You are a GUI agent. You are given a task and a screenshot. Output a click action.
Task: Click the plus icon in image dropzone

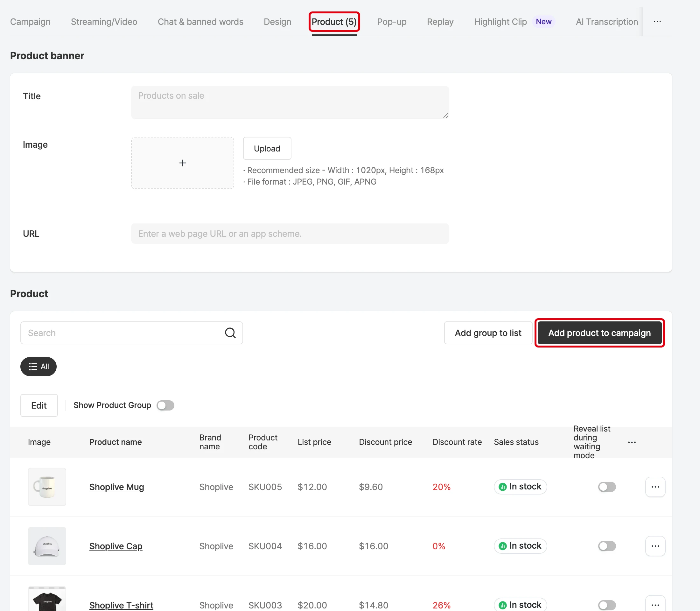[x=182, y=163]
